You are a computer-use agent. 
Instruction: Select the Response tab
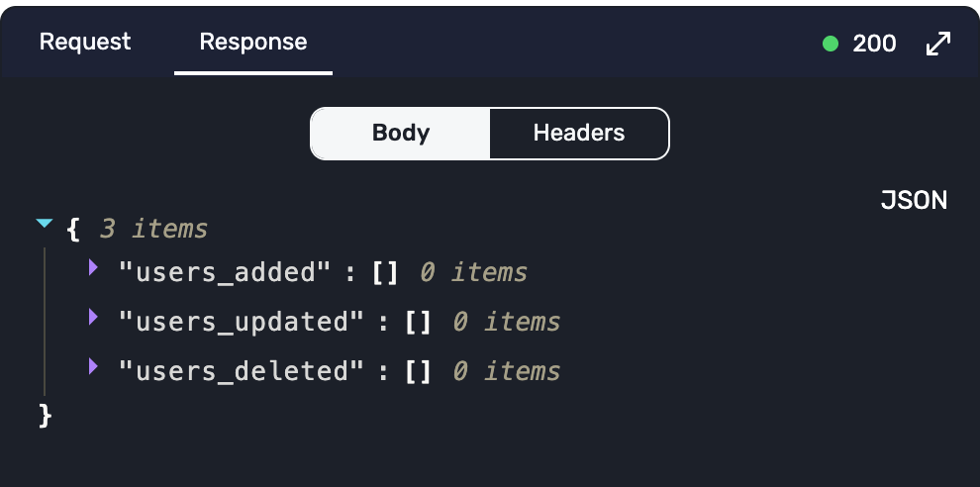[252, 42]
